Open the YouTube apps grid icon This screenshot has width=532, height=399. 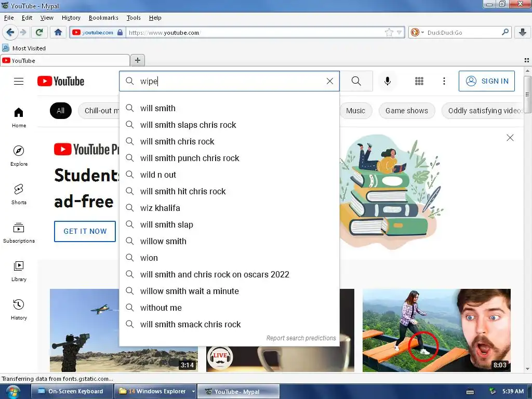point(419,81)
